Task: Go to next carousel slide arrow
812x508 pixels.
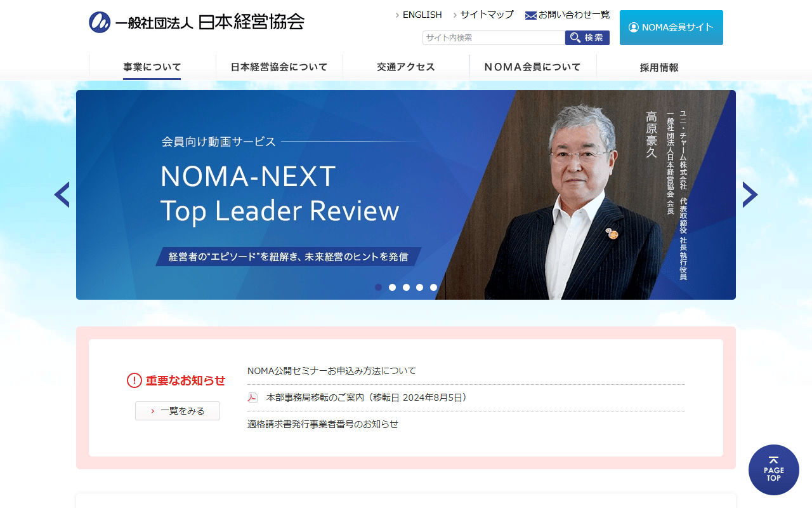Action: click(x=750, y=195)
